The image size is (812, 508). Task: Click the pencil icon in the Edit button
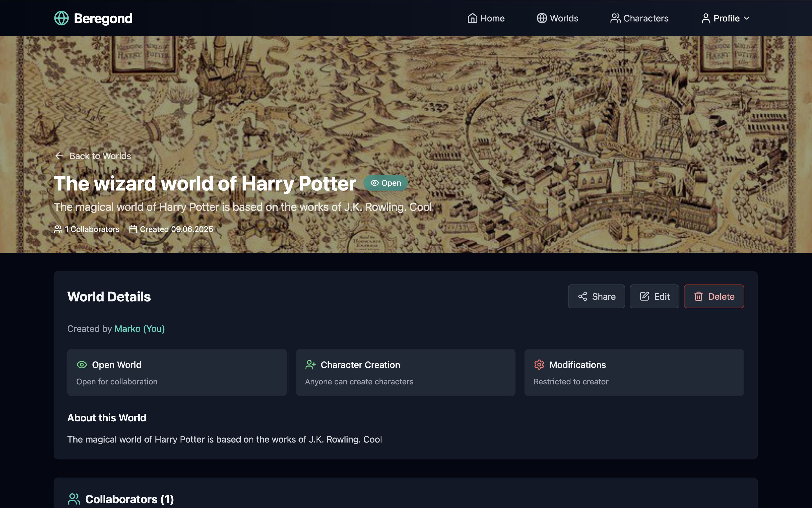[x=644, y=296]
